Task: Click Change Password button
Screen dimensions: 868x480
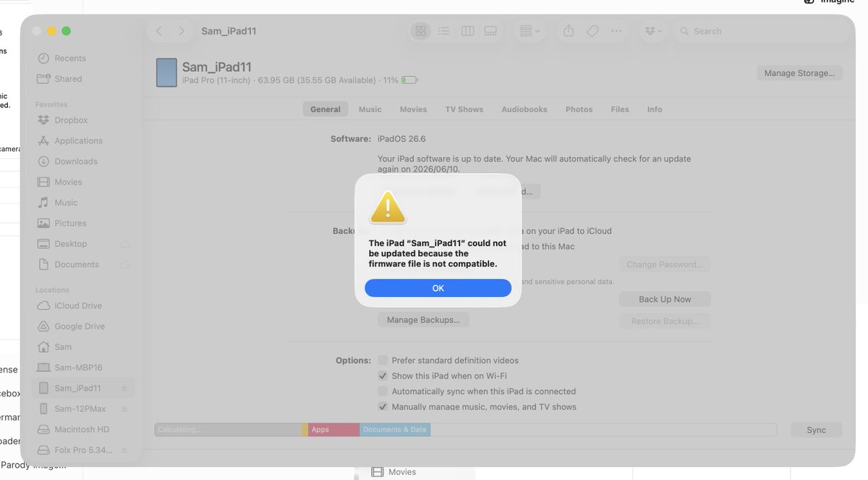Action: (x=665, y=264)
